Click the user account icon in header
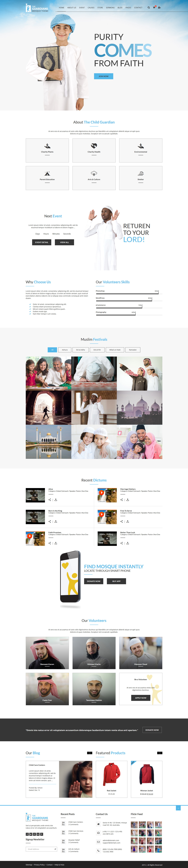Screen dimensions: 188x868 [x=159, y=7]
